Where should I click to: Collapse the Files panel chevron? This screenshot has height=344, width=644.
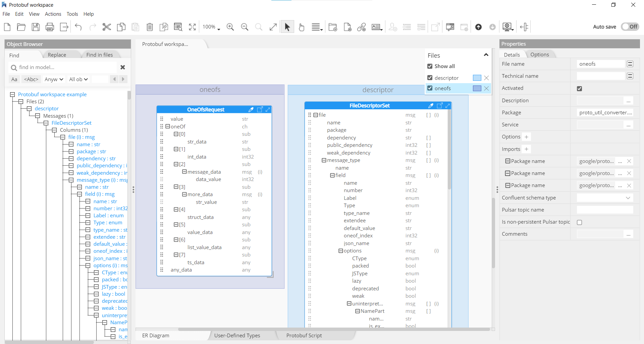coord(486,55)
